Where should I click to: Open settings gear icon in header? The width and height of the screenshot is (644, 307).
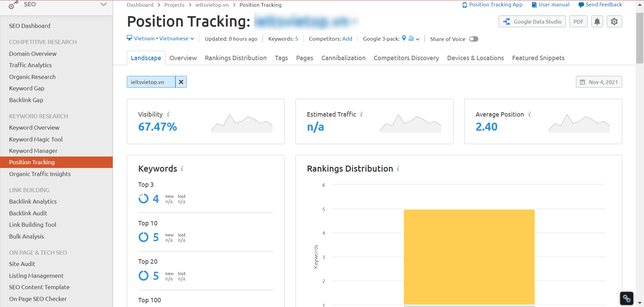(614, 21)
